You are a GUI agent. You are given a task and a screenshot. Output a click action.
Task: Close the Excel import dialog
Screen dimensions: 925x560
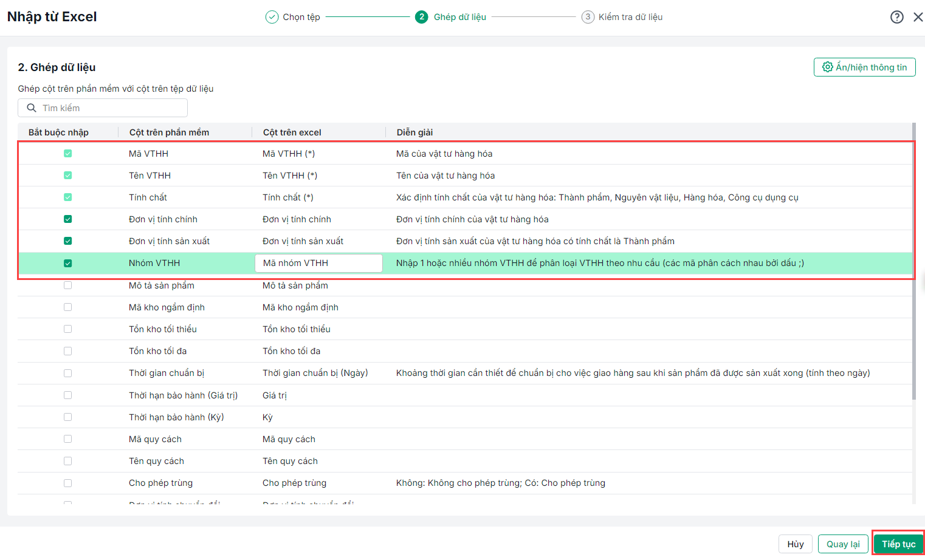[918, 17]
